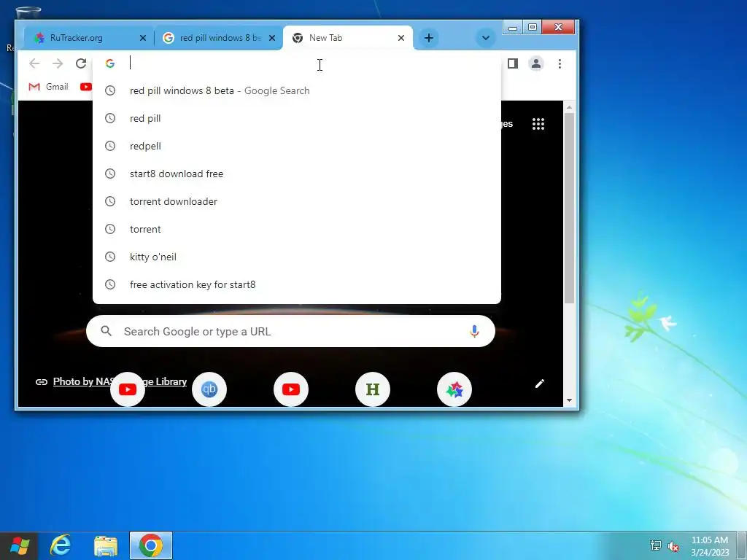Open the green H shortcut tile
This screenshot has height=560, width=747.
click(x=373, y=389)
